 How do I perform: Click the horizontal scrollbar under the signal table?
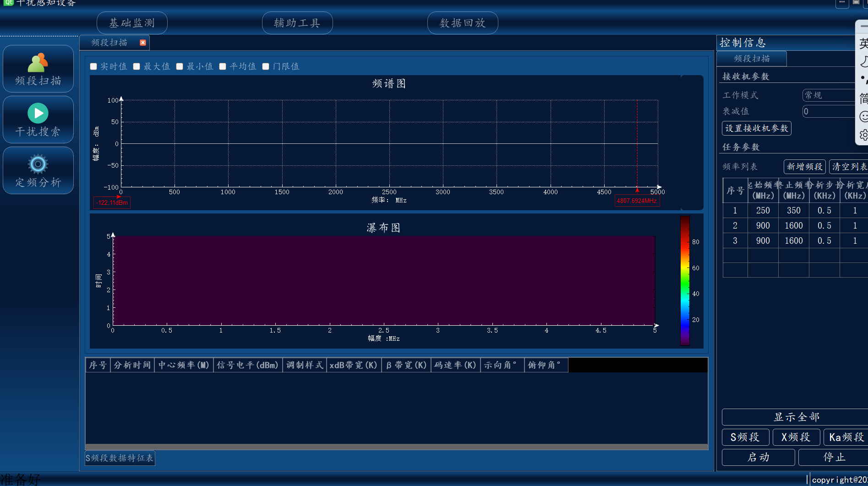pos(396,447)
